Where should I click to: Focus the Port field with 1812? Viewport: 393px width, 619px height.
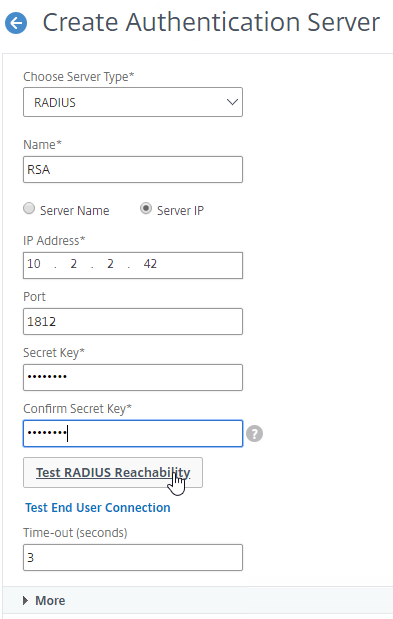tap(133, 322)
